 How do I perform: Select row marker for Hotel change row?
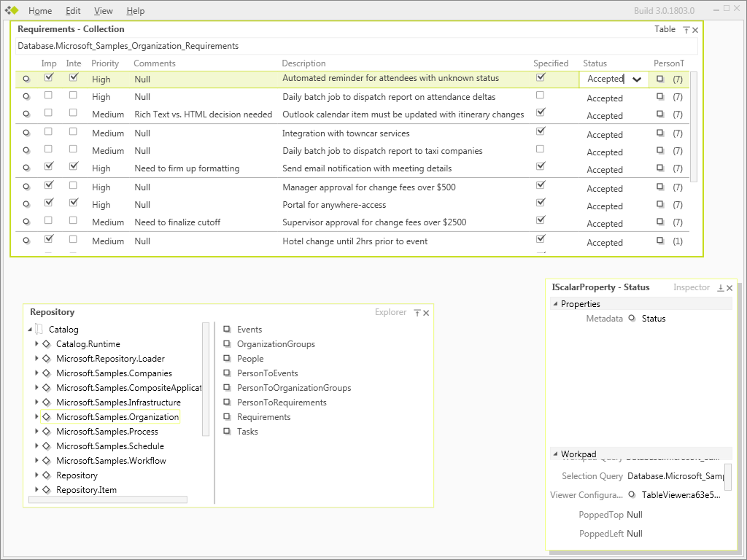[x=26, y=241]
